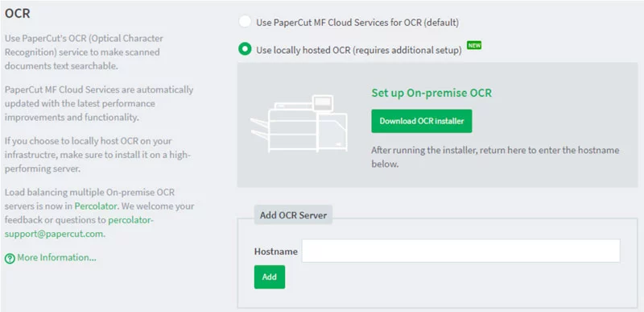Click percolator-support@papercut.com email link
Image resolution: width=644 pixels, height=312 pixels.
[x=79, y=227]
